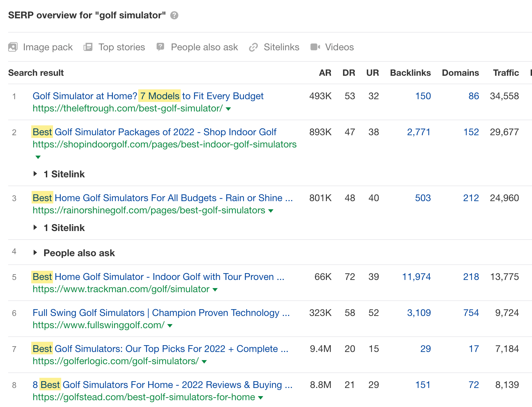This screenshot has width=532, height=407.
Task: Open the help tooltip next to the SERP overview title
Action: 174,15
